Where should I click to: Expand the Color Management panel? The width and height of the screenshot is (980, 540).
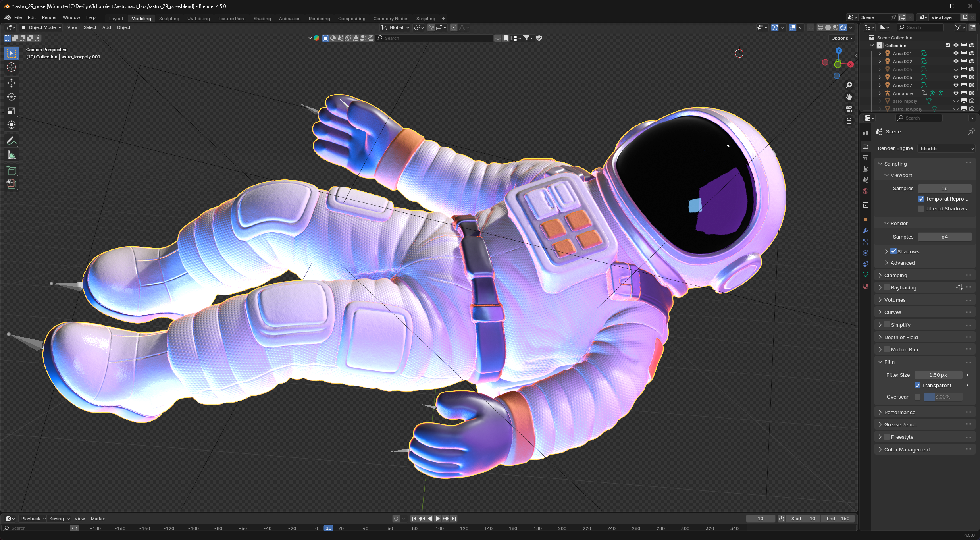pyautogui.click(x=907, y=449)
